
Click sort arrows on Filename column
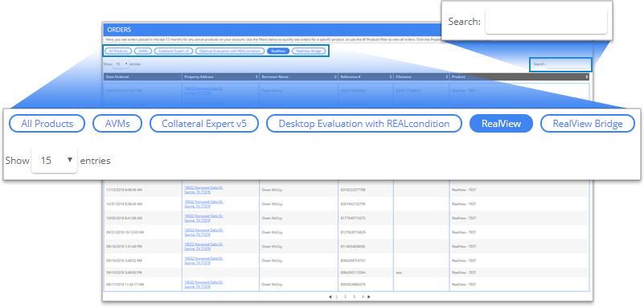[446, 77]
